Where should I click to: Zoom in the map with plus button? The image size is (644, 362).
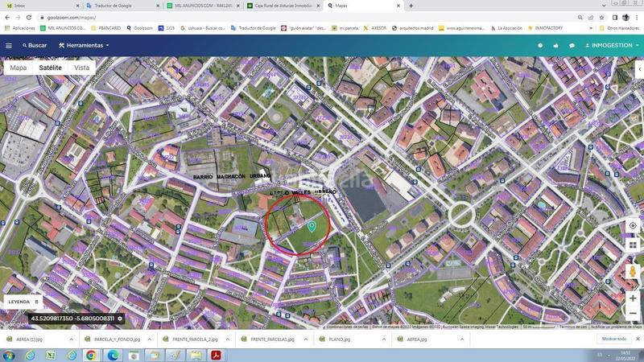633,298
